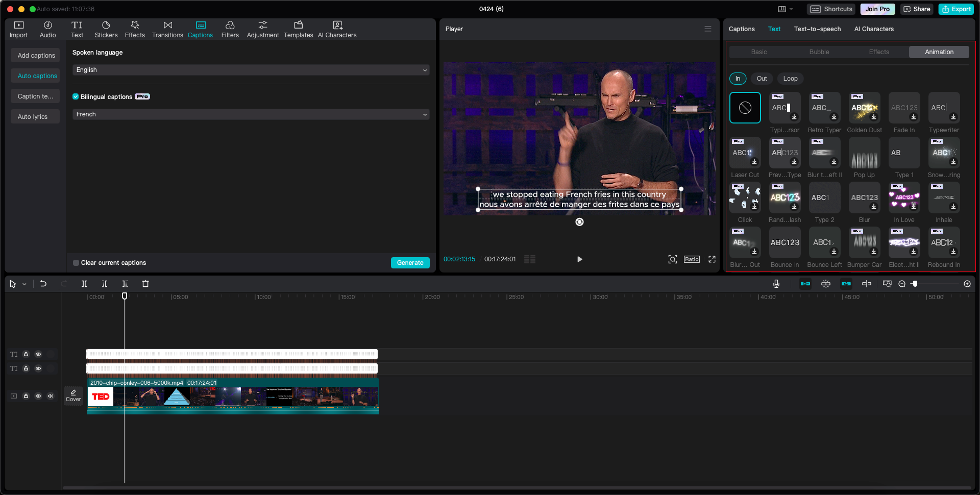Disable the Bilingual captions checkbox
This screenshot has width=980, height=495.
pyautogui.click(x=76, y=96)
